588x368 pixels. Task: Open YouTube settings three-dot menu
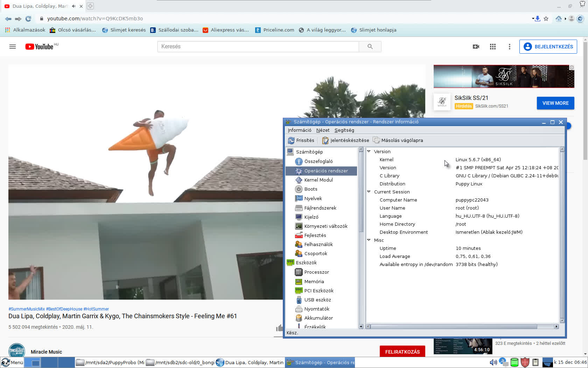tap(510, 47)
